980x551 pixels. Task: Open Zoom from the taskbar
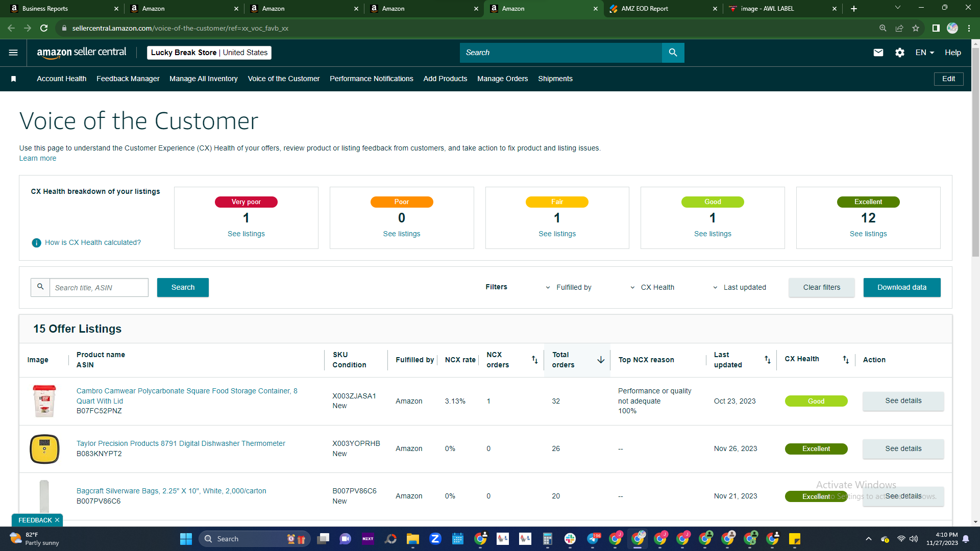click(435, 539)
